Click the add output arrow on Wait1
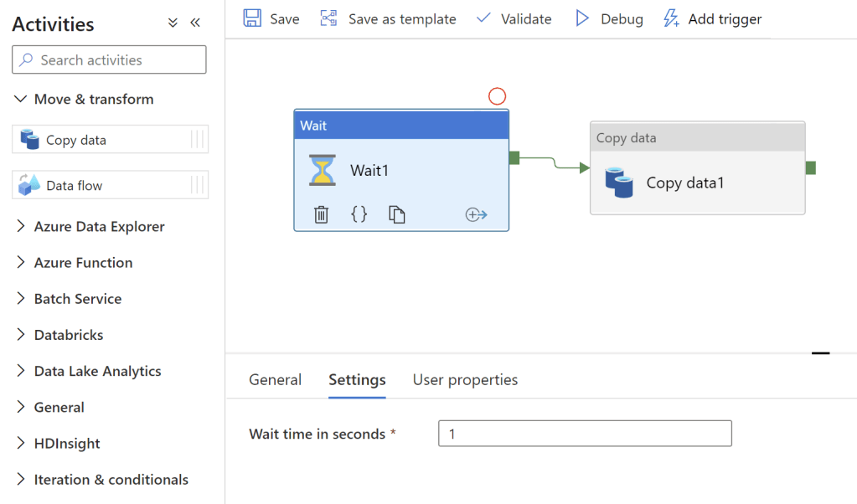 pos(476,215)
